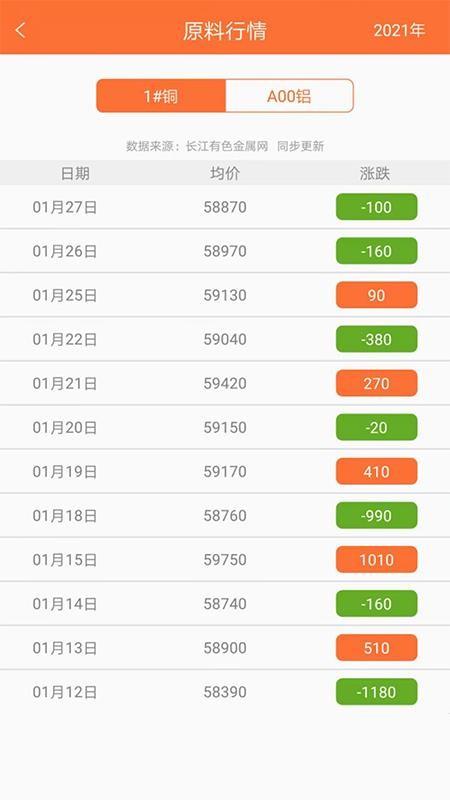
Task: Tap the green -990 change badge
Action: click(x=377, y=516)
